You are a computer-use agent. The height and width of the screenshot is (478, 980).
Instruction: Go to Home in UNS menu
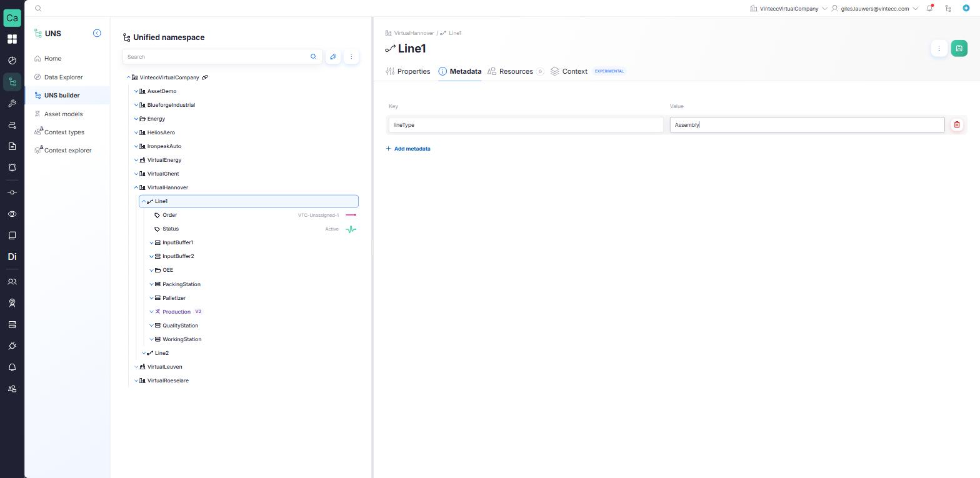click(x=52, y=59)
